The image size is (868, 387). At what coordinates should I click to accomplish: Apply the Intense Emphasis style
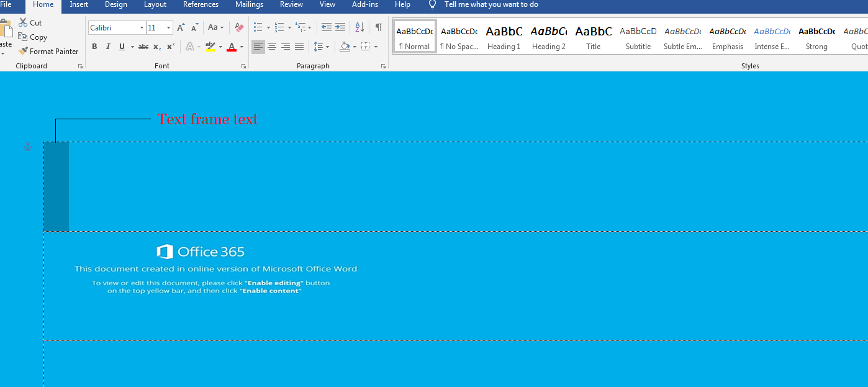pyautogui.click(x=772, y=37)
